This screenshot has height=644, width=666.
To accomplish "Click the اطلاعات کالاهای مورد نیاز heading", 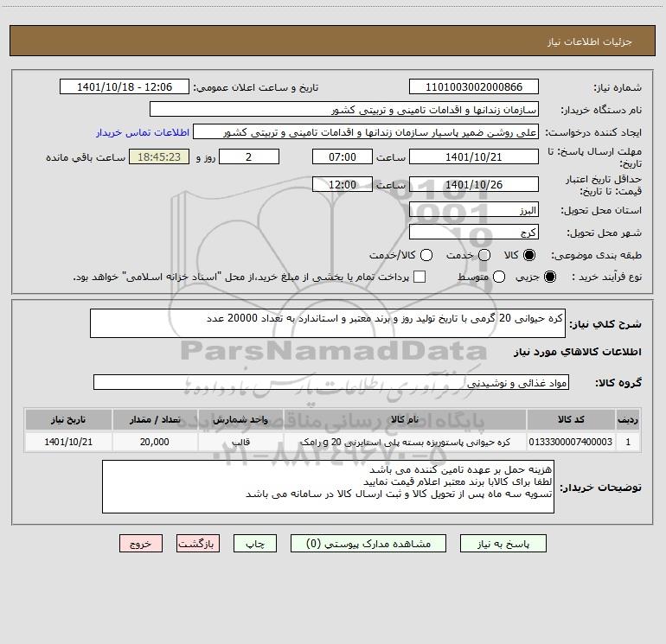I will 578,352.
